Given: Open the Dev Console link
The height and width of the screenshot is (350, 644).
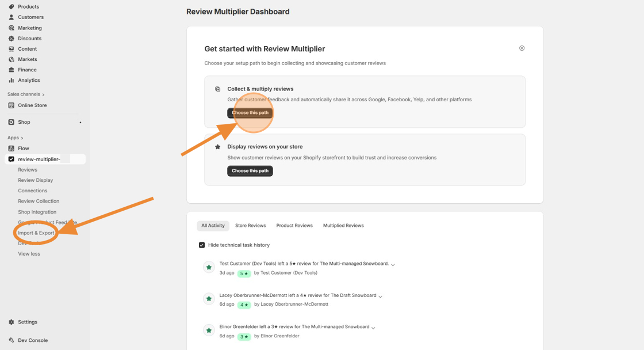Looking at the screenshot, I should coord(33,340).
